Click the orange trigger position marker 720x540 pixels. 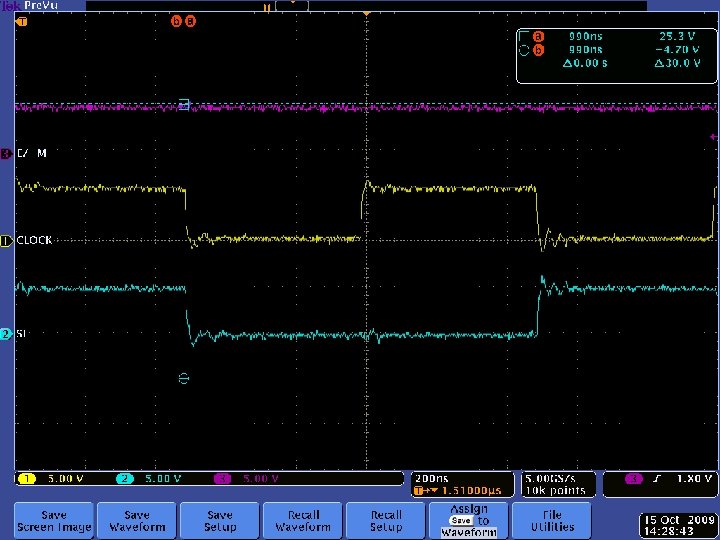point(367,13)
